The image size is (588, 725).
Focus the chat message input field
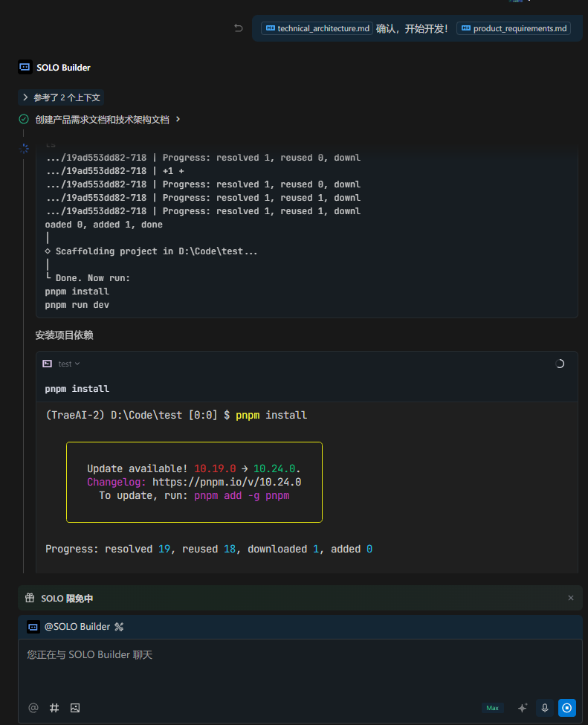point(297,666)
